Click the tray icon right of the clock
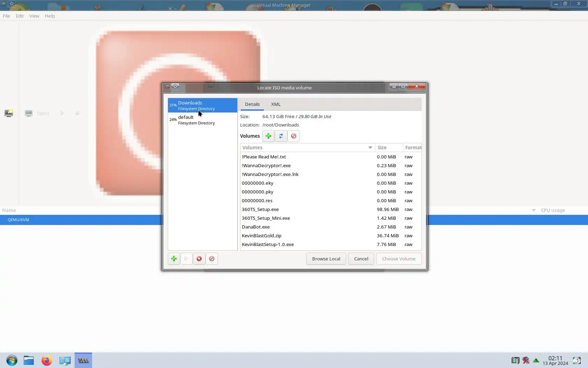 click(x=576, y=360)
